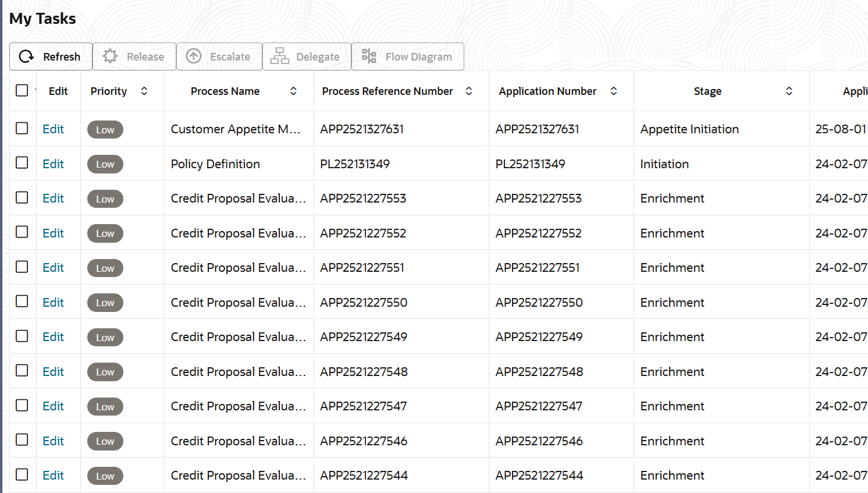The width and height of the screenshot is (868, 493).
Task: Sort by the Priority column arrows
Action: (x=144, y=91)
